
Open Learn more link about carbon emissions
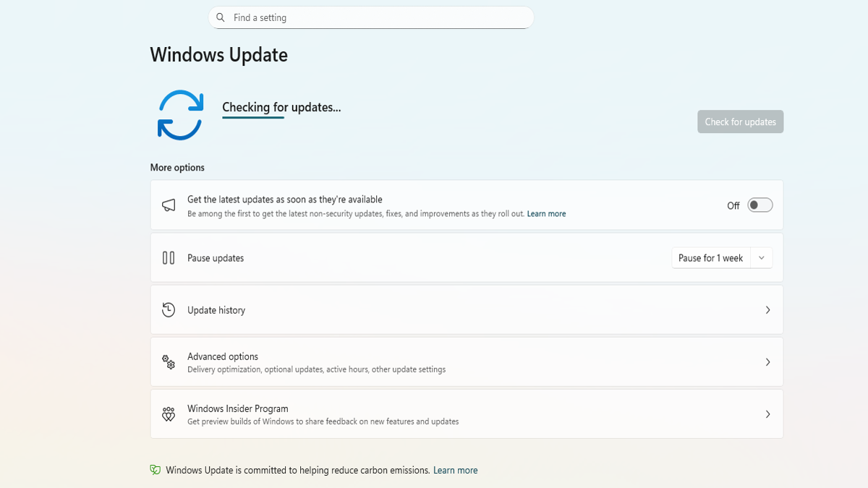(x=455, y=470)
